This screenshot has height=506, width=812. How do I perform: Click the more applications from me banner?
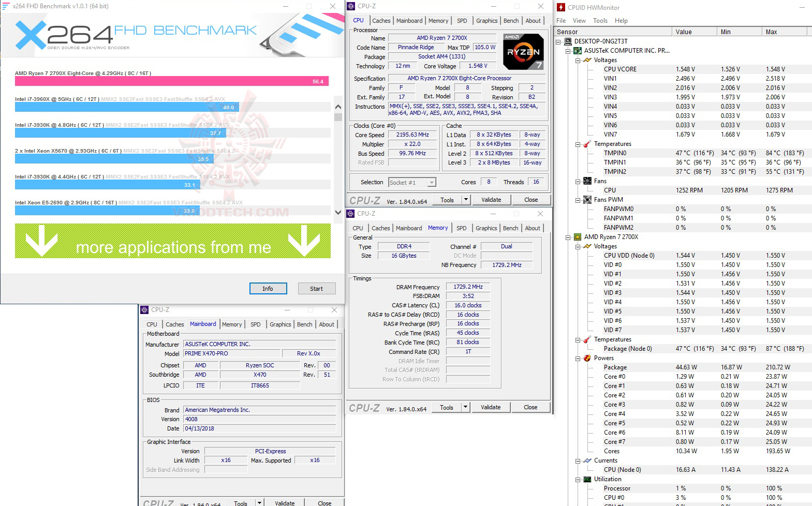pyautogui.click(x=173, y=241)
